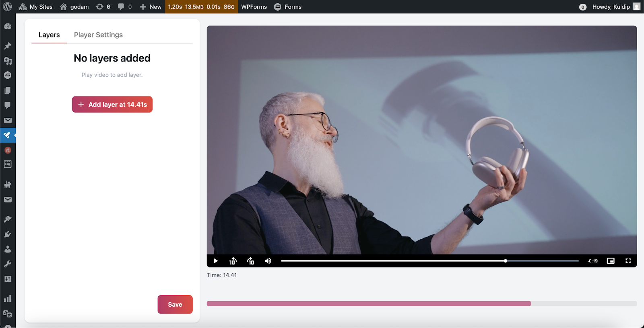This screenshot has width=644, height=328.
Task: View the 6 pending updates
Action: point(103,7)
